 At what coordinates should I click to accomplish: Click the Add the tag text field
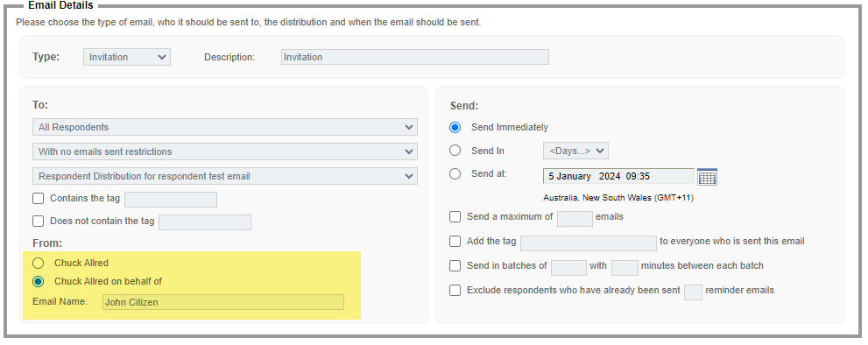tap(589, 243)
